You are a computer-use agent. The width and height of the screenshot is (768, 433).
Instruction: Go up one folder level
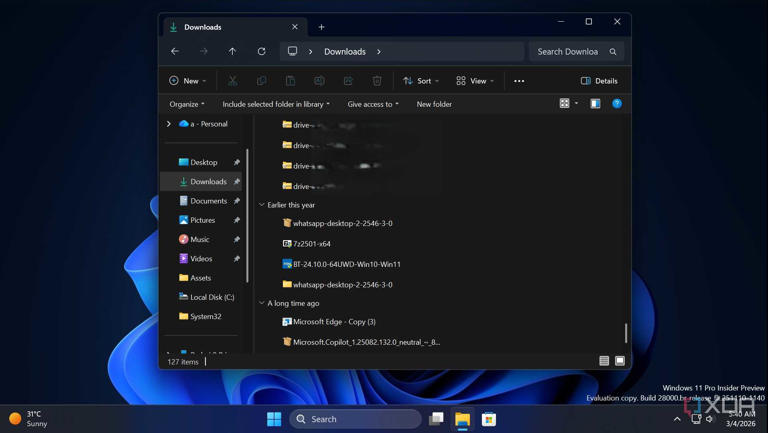232,51
